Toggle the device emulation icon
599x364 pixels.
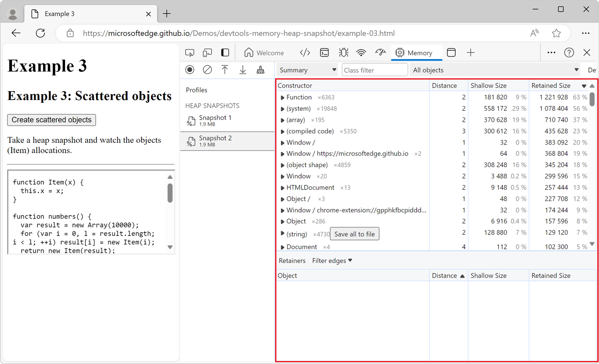pos(207,52)
